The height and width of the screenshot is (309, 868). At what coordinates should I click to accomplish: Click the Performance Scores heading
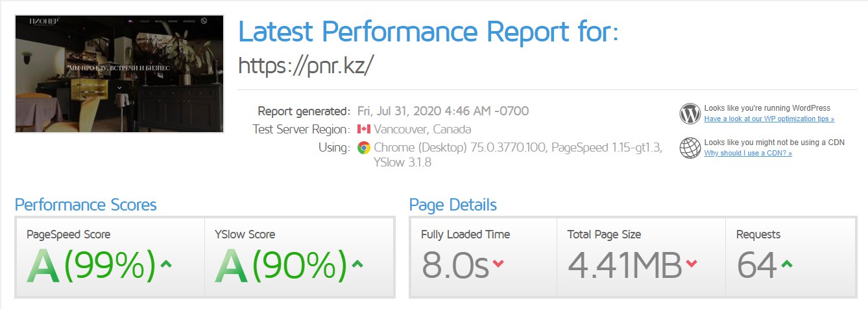click(86, 205)
